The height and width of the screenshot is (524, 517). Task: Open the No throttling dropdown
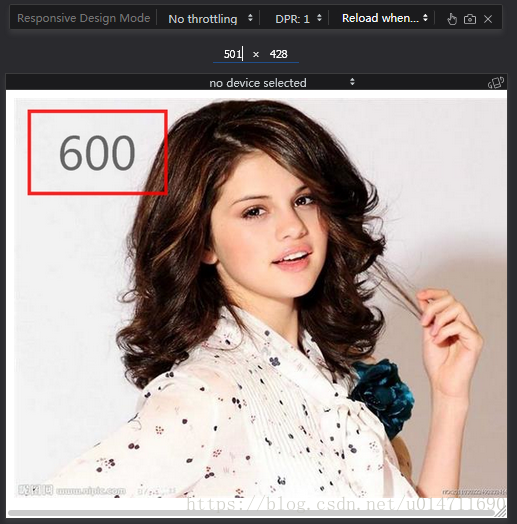tap(210, 19)
